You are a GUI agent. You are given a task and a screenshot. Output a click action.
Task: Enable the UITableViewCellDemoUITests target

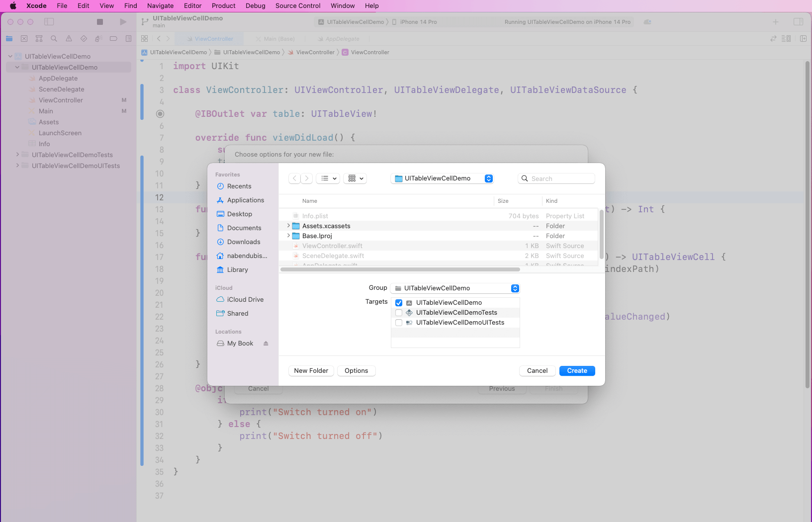coord(398,322)
